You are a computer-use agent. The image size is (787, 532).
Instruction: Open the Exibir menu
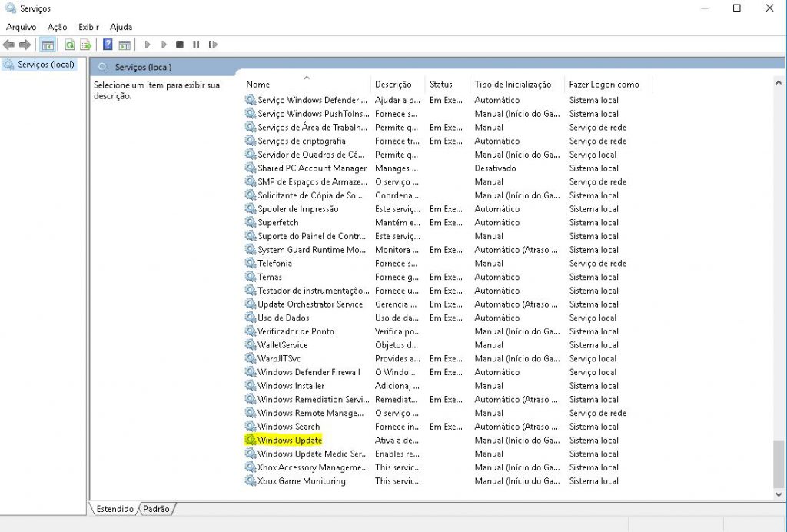[x=88, y=27]
